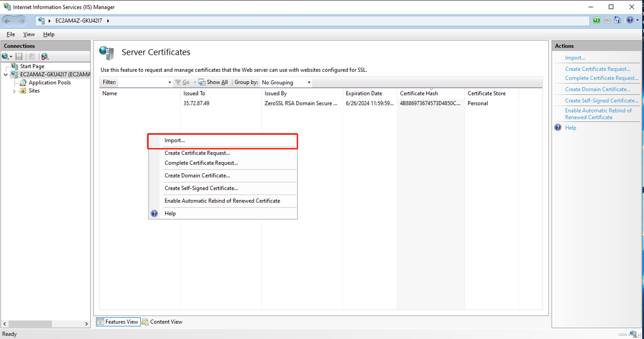Select Create Self-Signed Certificate in context menu
The width and height of the screenshot is (644, 339).
201,188
